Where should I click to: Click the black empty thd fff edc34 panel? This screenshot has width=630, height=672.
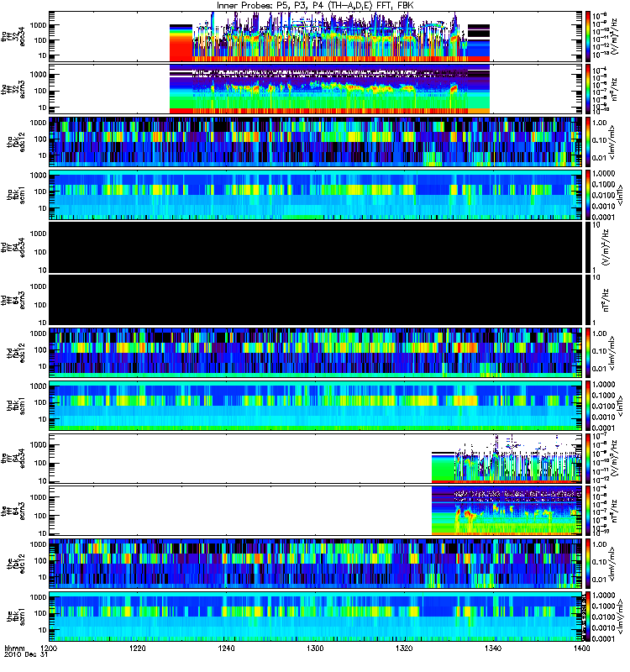pyautogui.click(x=316, y=247)
